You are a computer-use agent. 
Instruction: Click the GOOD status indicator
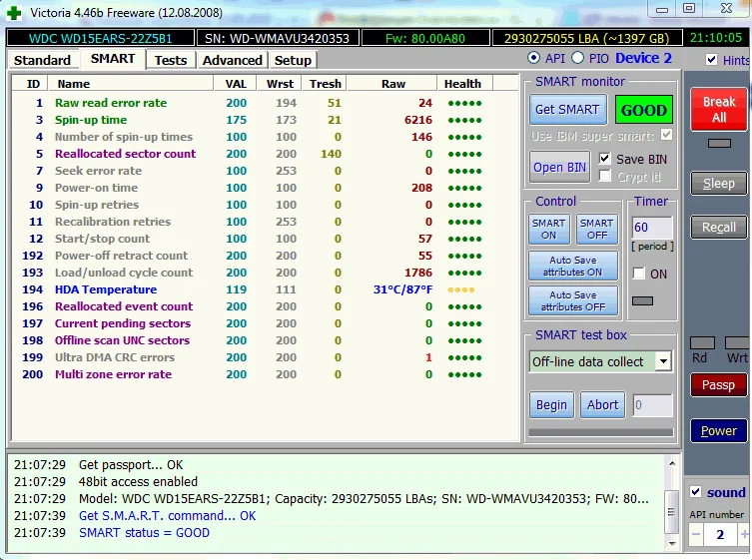643,110
